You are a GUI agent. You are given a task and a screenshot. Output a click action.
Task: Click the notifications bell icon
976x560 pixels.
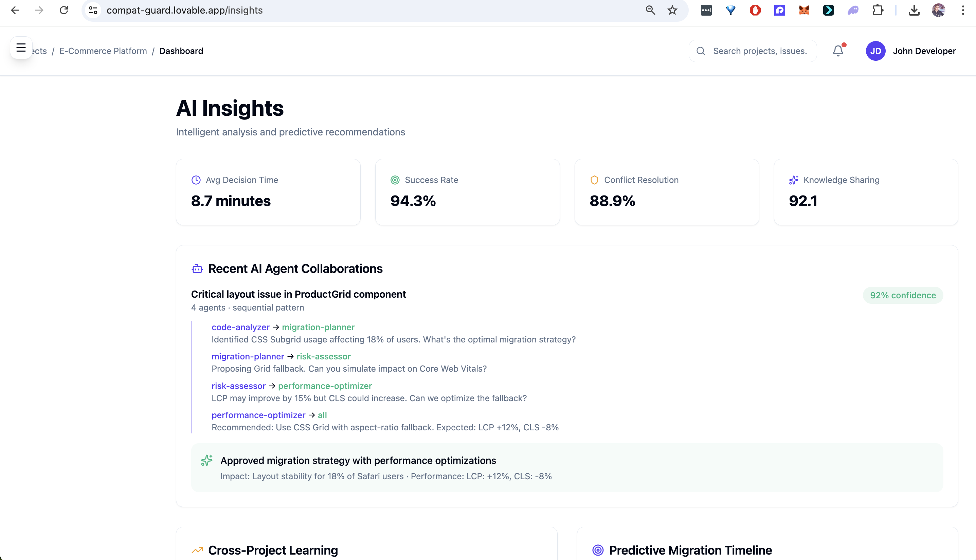tap(838, 51)
